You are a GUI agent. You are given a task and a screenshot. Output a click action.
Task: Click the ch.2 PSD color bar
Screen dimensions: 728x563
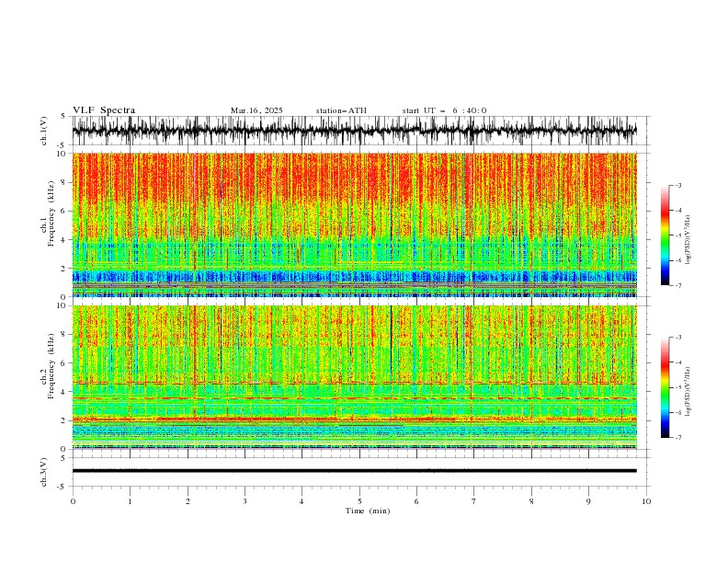coord(665,387)
